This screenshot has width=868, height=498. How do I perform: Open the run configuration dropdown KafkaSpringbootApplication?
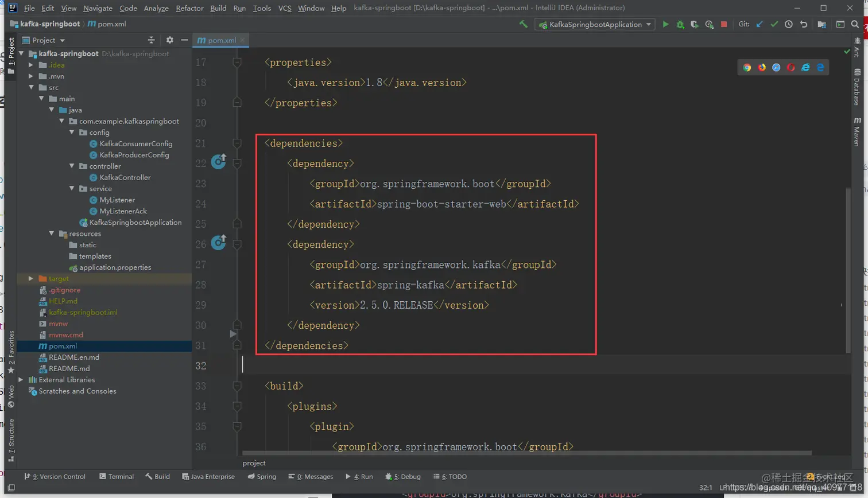[x=594, y=24]
